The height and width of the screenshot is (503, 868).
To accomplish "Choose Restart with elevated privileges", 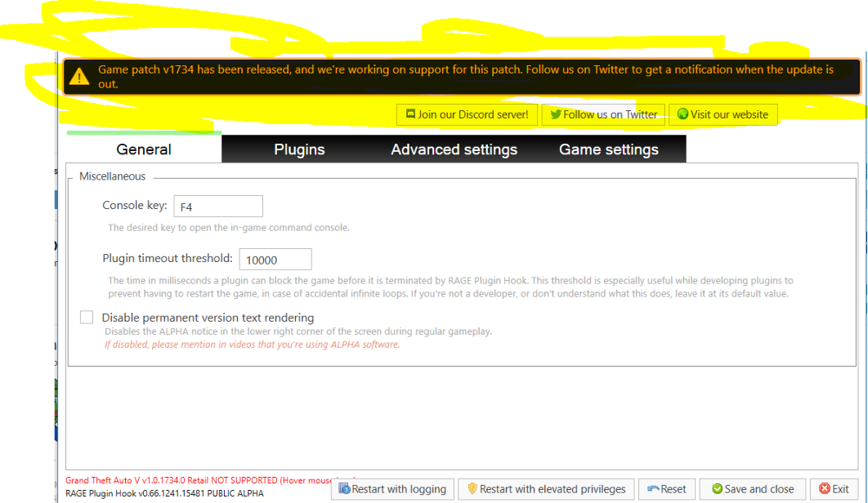I will point(546,489).
